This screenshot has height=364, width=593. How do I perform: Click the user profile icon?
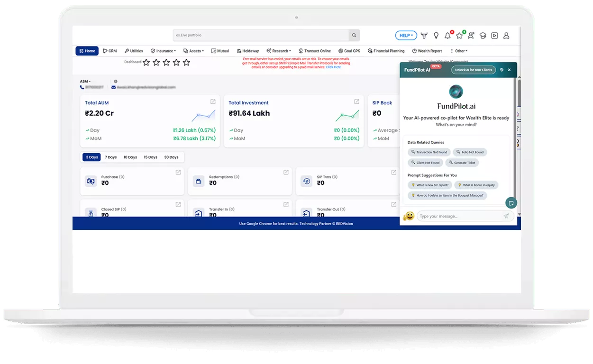506,36
